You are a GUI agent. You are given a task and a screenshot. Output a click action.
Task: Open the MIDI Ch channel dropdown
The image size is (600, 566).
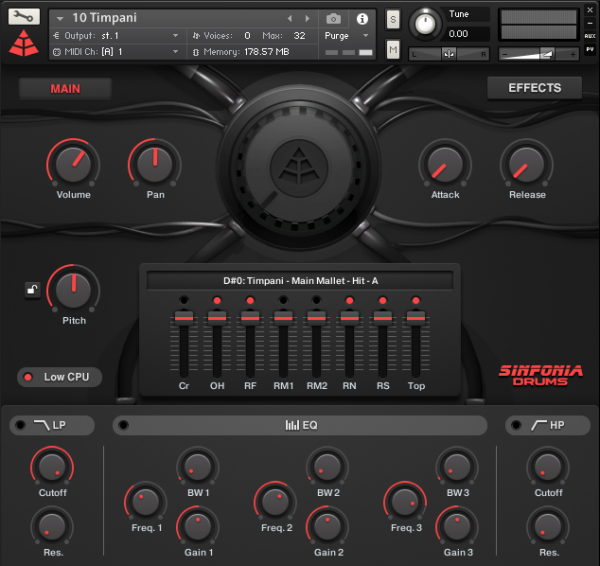120,51
